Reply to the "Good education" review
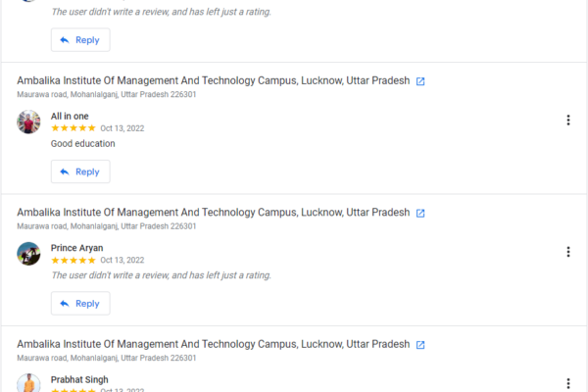This screenshot has height=392, width=588. click(80, 171)
